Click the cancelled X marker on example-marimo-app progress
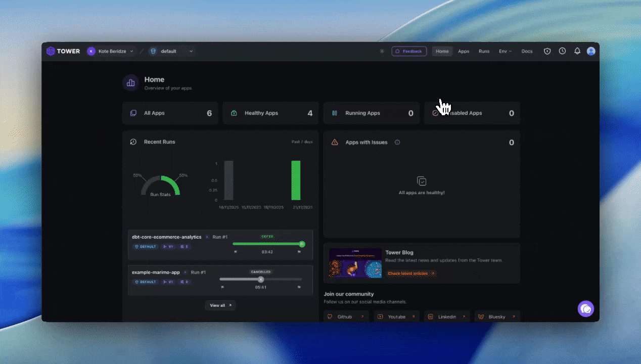This screenshot has width=641, height=364. tap(261, 279)
